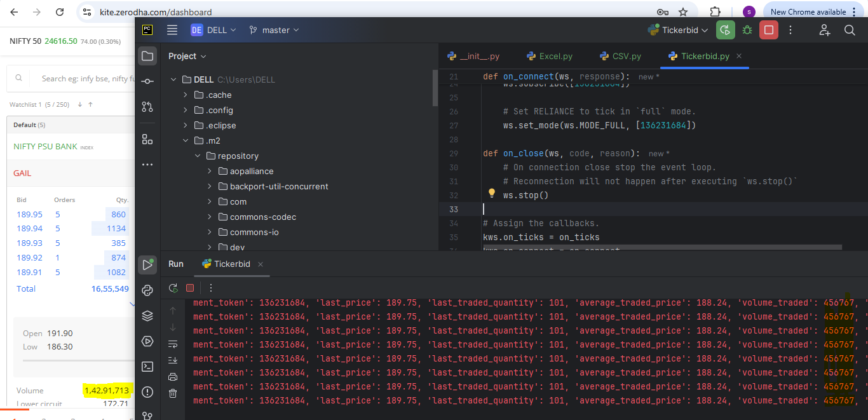Switch to the Excel.py tab

[549, 56]
